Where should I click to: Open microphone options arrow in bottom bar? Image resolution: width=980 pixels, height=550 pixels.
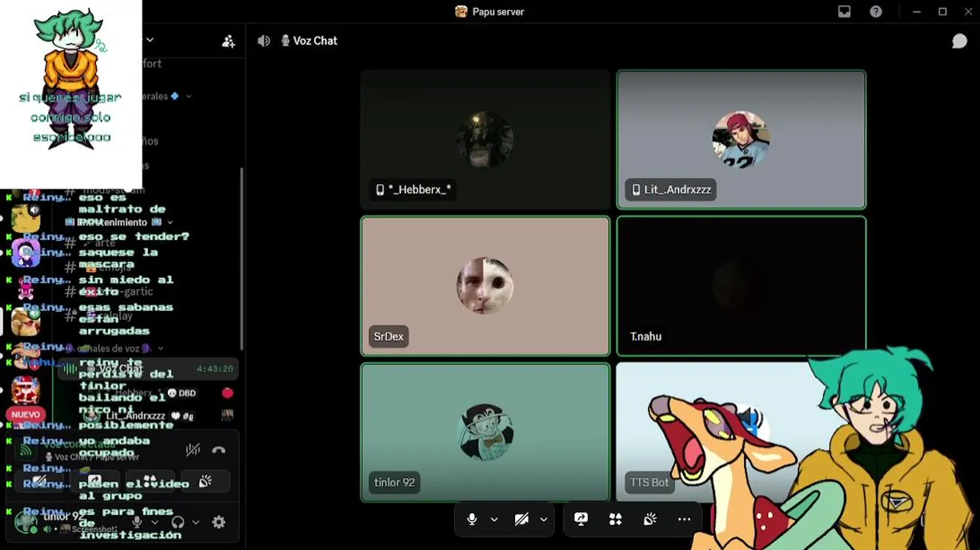click(494, 519)
